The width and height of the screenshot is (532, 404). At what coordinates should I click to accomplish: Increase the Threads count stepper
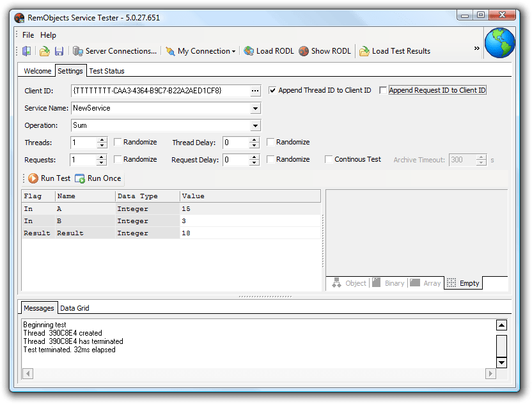[x=102, y=139]
